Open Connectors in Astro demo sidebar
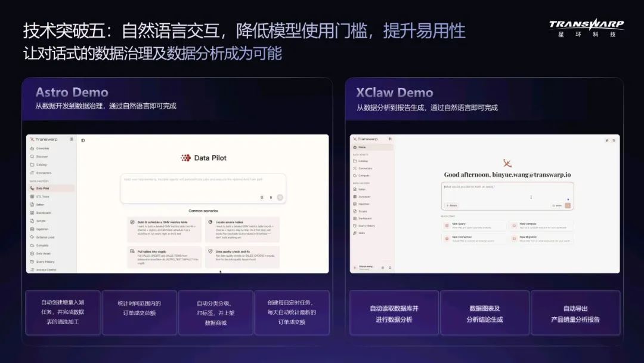The height and width of the screenshot is (363, 644). (41, 173)
